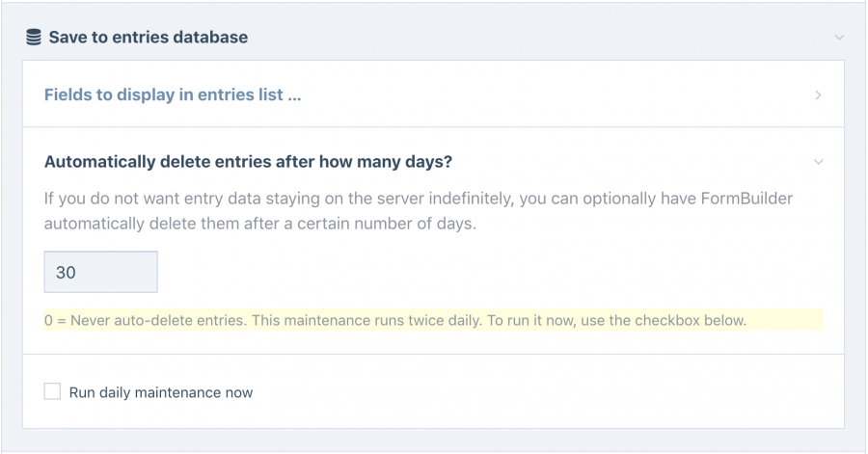Expand Fields to display row via right chevron
Image resolution: width=868 pixels, height=454 pixels.
click(x=818, y=95)
